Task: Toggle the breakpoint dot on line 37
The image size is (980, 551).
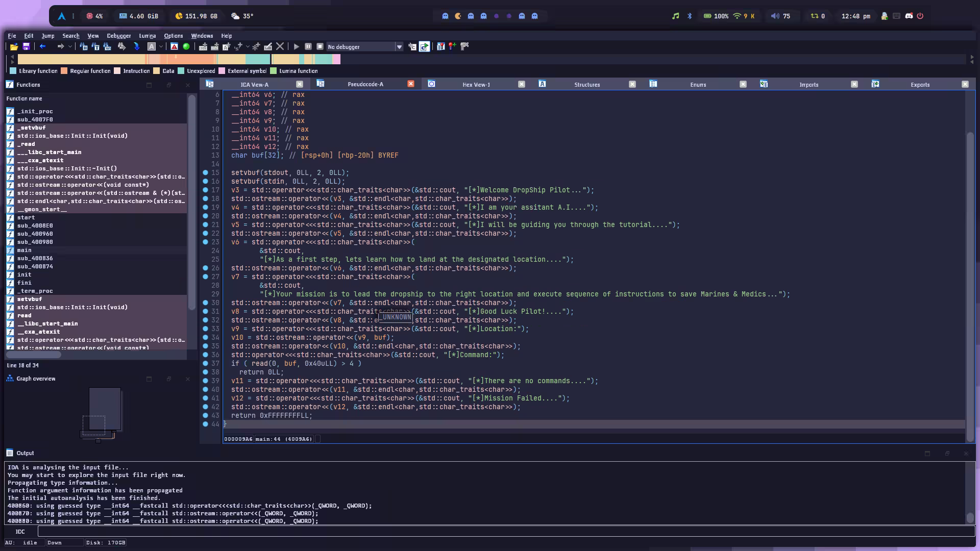Action: click(205, 363)
